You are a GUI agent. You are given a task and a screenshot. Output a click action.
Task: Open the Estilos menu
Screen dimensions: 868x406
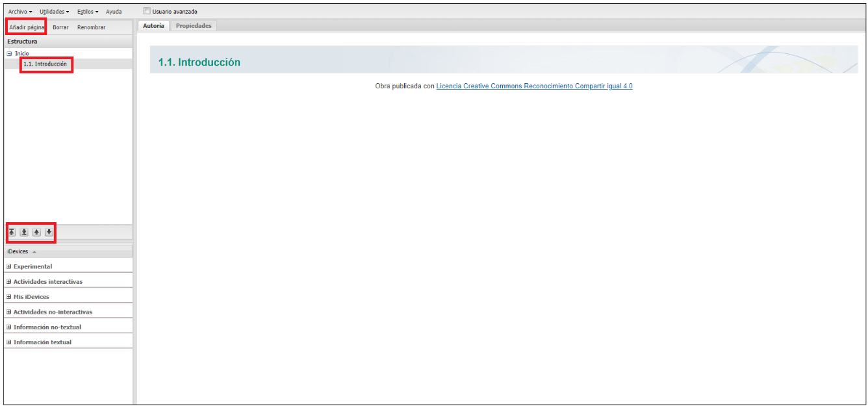pyautogui.click(x=88, y=12)
